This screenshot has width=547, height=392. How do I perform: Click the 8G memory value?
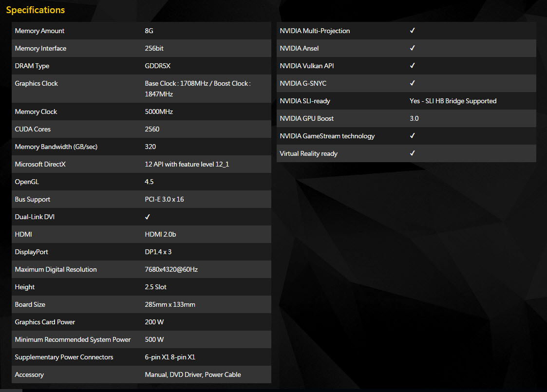click(x=149, y=31)
